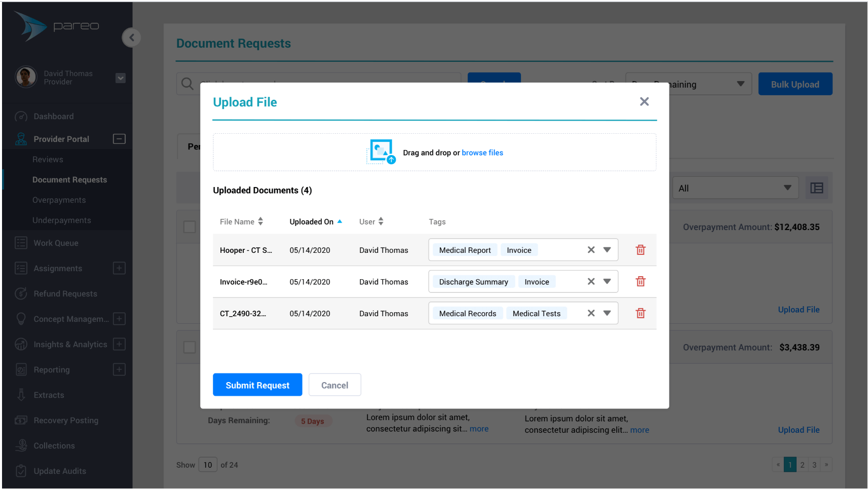Click the Assignments list icon

point(21,268)
